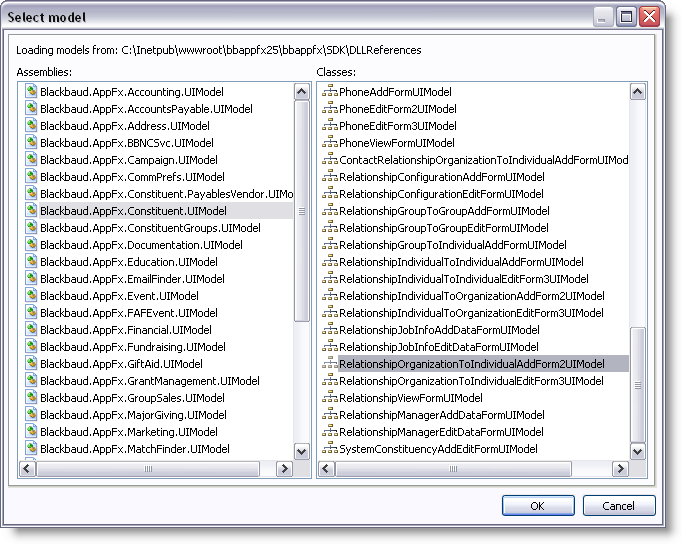Select RelationshipGroupToGroupEditFormUIModel class
Image resolution: width=682 pixels, height=544 pixels.
(x=444, y=227)
